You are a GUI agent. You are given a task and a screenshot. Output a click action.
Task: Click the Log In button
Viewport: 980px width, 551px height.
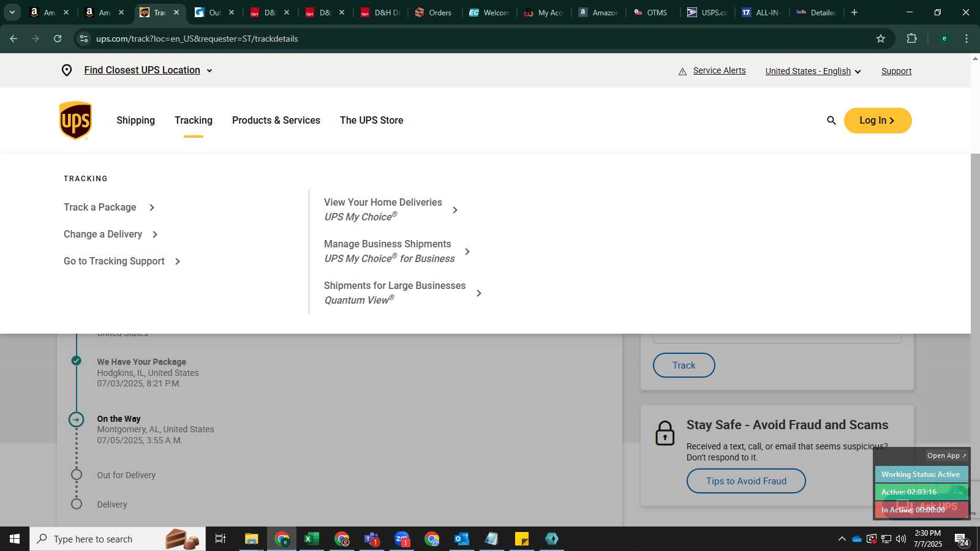[878, 121]
